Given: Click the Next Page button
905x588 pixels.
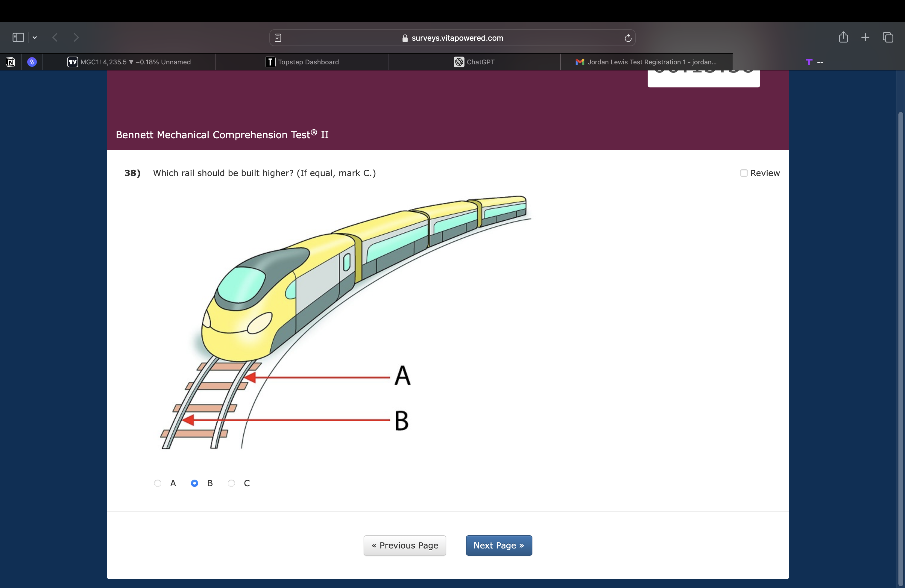Looking at the screenshot, I should (499, 545).
